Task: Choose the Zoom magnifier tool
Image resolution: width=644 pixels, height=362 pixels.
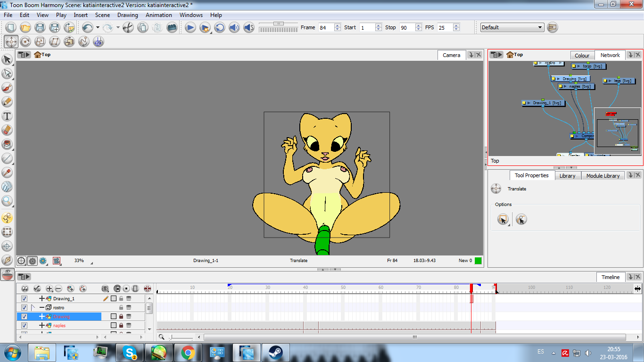Action: click(x=7, y=201)
